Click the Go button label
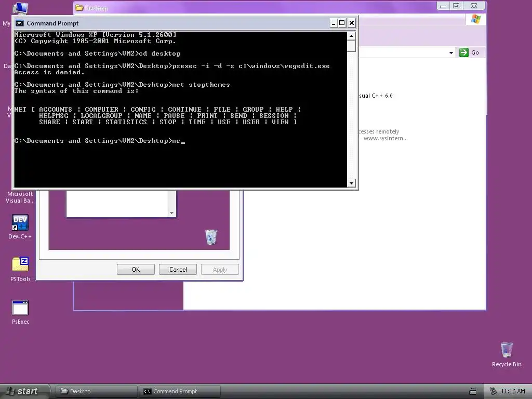Viewport: 532px width, 399px height. click(x=475, y=52)
